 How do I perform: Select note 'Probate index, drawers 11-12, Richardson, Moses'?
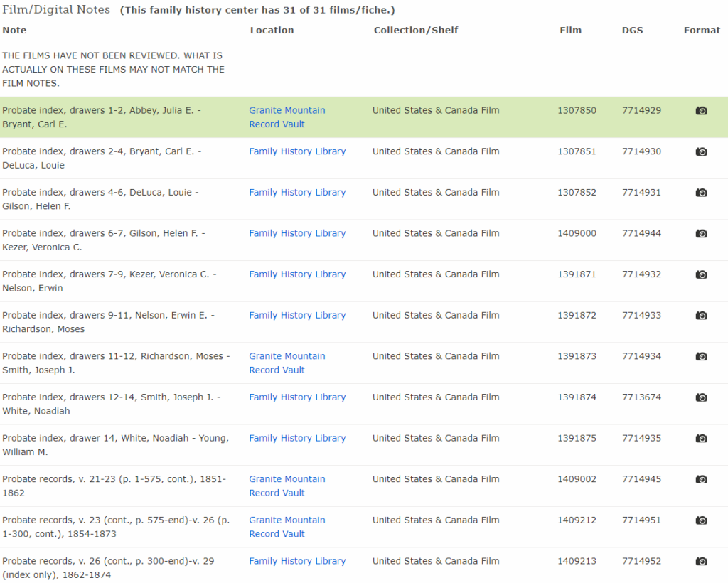pos(116,363)
